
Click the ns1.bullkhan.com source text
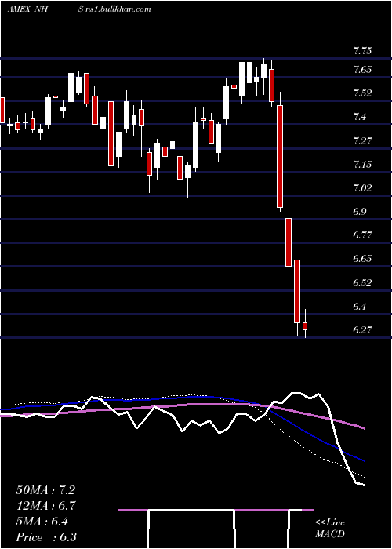coord(118,9)
